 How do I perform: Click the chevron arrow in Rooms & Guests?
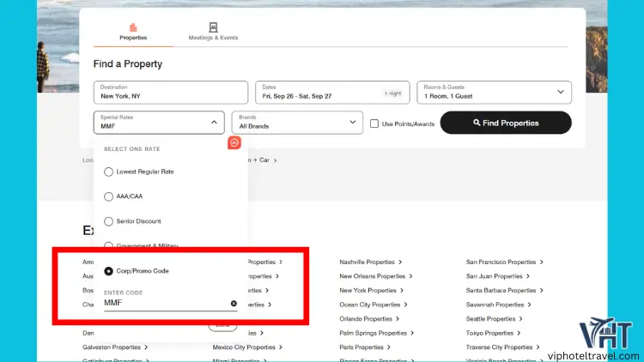tap(560, 92)
